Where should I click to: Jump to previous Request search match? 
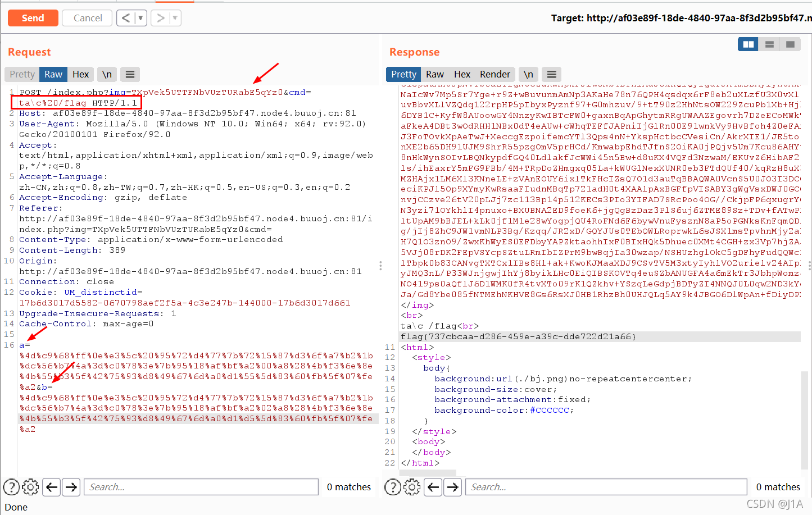point(52,487)
